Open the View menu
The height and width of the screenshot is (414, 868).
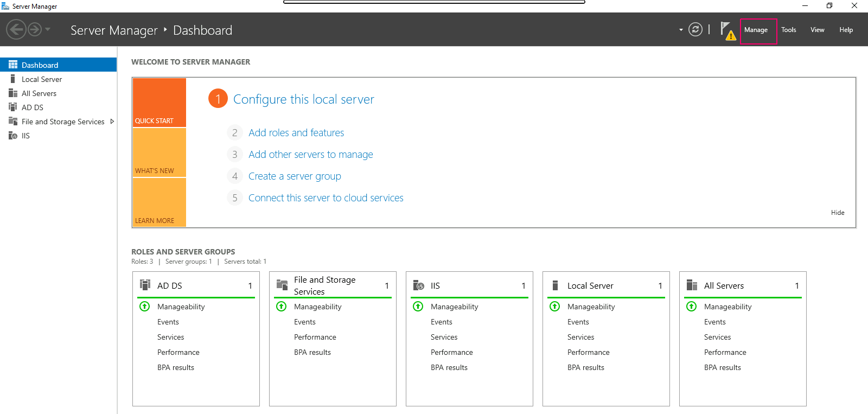click(x=817, y=30)
